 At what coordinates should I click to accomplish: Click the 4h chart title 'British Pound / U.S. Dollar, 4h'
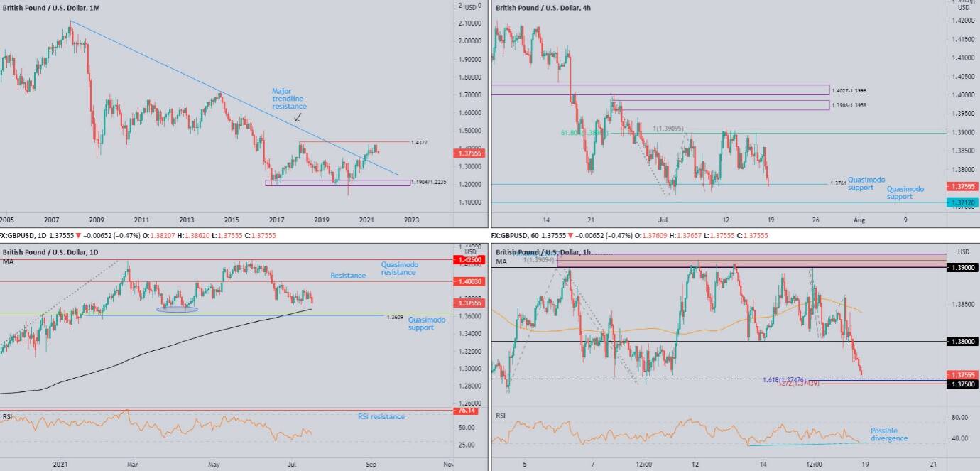coord(543,8)
